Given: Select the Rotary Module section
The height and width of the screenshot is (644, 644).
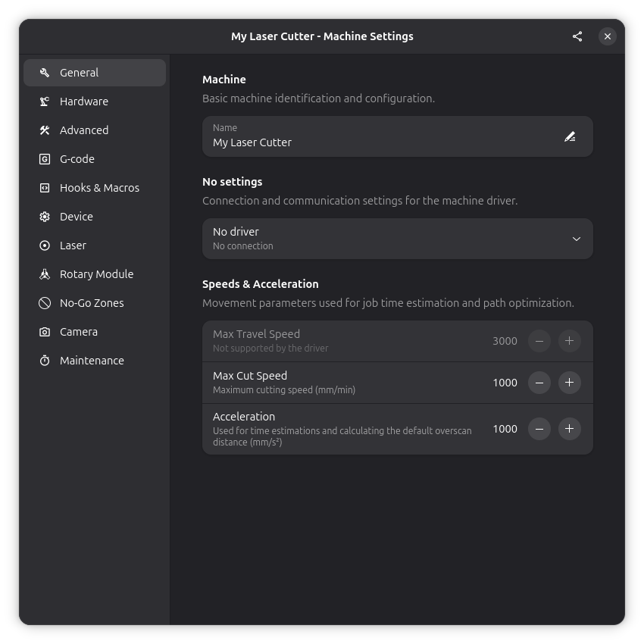Looking at the screenshot, I should 95,274.
